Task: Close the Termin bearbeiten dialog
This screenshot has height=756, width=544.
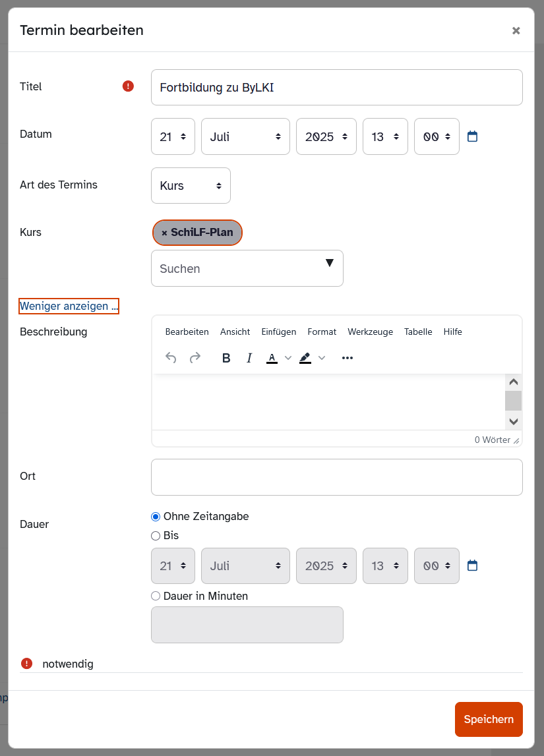Action: [516, 30]
